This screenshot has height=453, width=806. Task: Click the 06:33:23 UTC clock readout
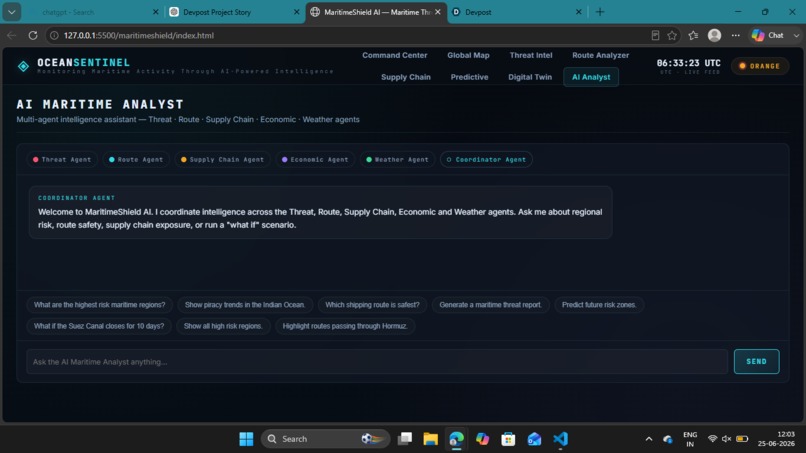pos(688,63)
